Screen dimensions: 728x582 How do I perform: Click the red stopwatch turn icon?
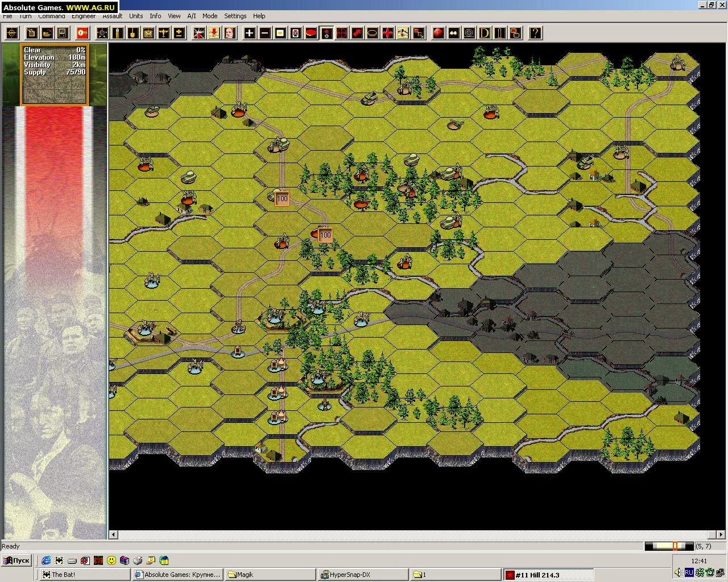click(83, 33)
